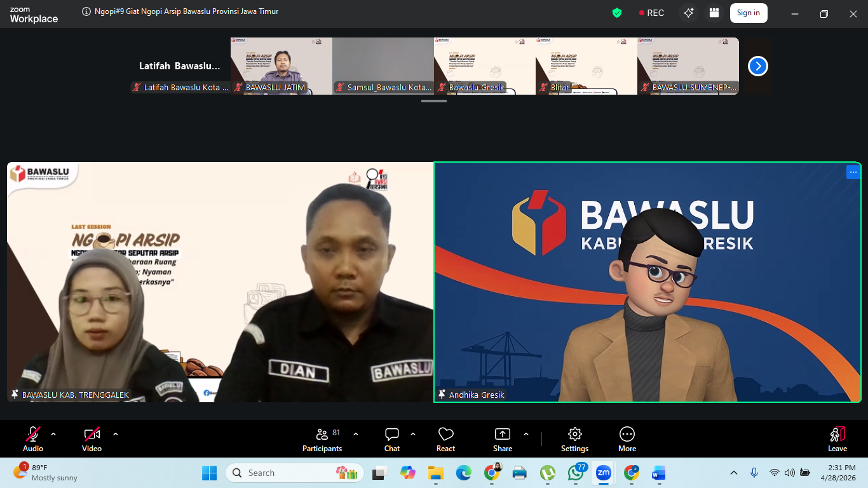This screenshot has width=868, height=488.
Task: Open the More options ellipsis button
Action: click(x=627, y=439)
